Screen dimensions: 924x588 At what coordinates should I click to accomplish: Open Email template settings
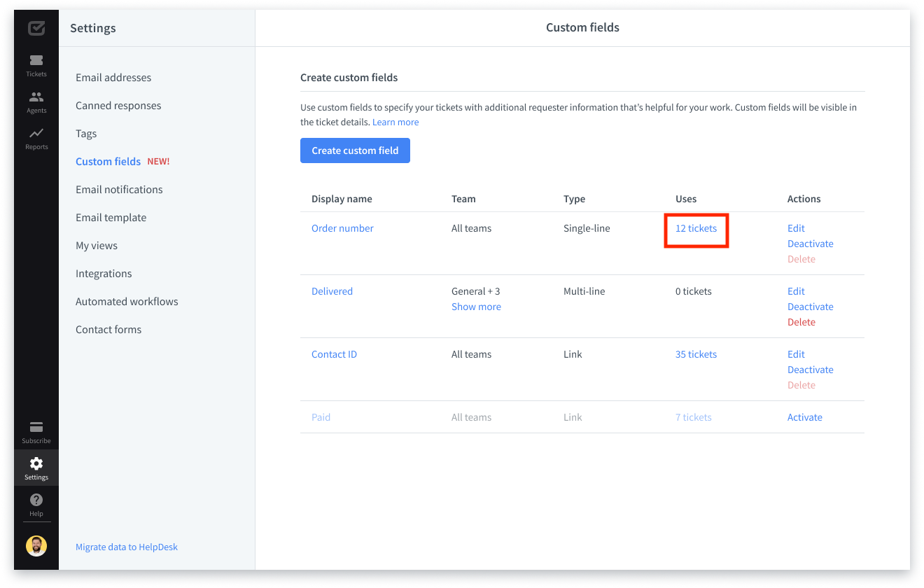tap(111, 218)
